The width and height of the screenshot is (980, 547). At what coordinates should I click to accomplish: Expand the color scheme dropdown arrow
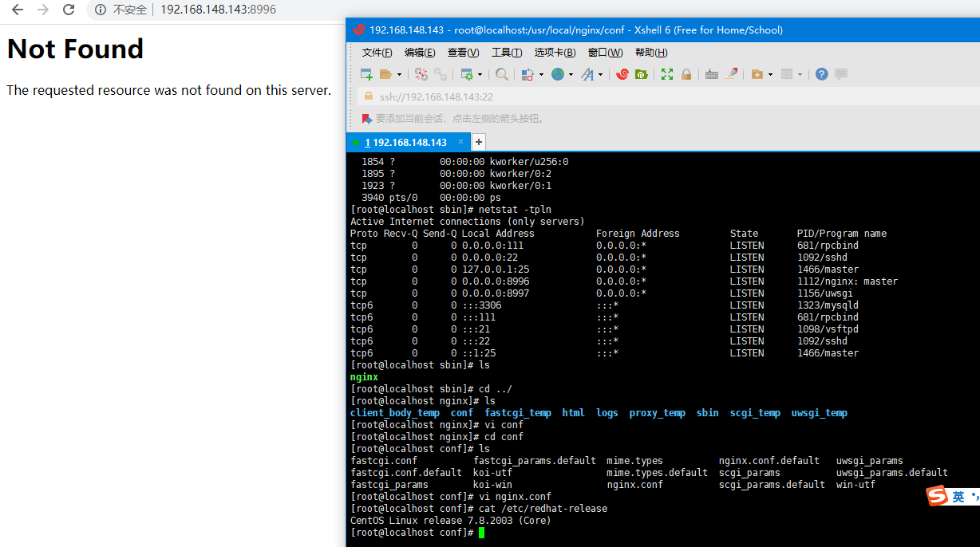point(541,74)
